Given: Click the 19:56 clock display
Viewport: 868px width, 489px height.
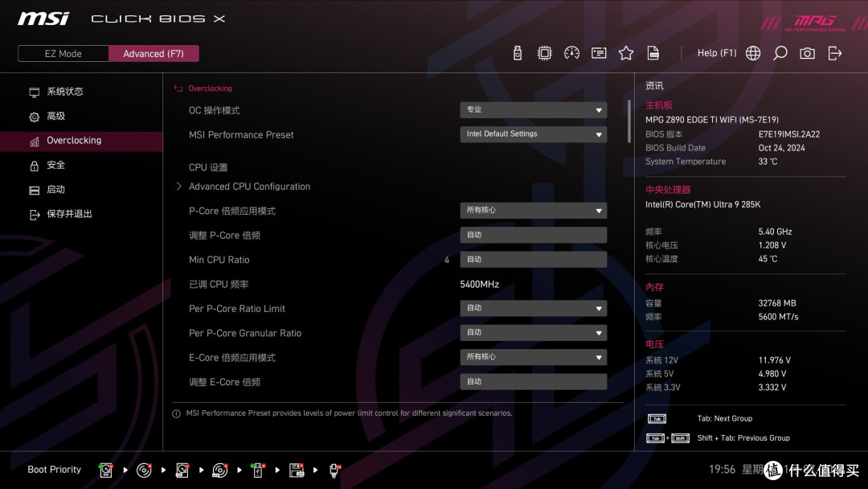Looking at the screenshot, I should 723,469.
